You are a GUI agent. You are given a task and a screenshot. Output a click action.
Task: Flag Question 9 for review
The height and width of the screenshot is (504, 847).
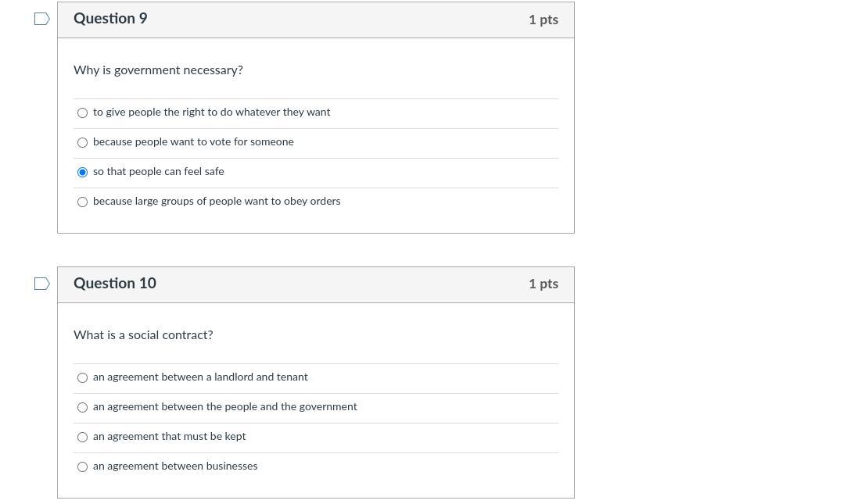42,19
